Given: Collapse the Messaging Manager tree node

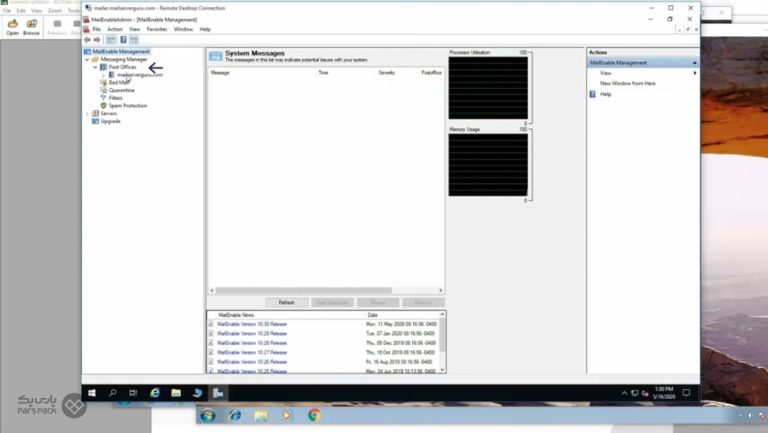Looking at the screenshot, I should (x=88, y=59).
